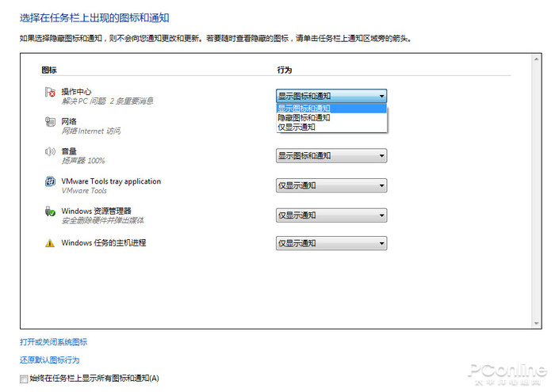The width and height of the screenshot is (555, 392).
Task: Click the scrollbar up arrow of the list
Action: (x=536, y=59)
